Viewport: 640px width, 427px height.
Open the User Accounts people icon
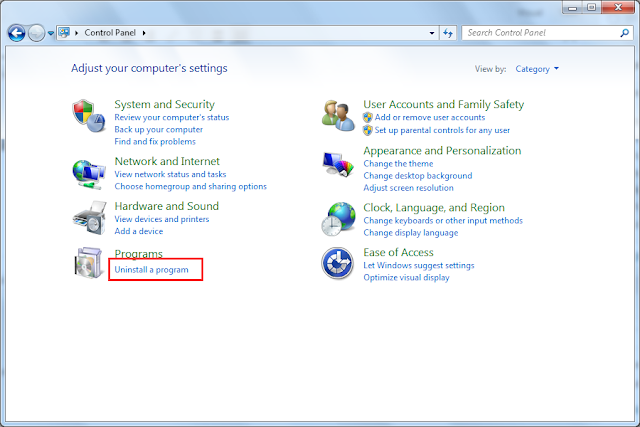coord(338,116)
